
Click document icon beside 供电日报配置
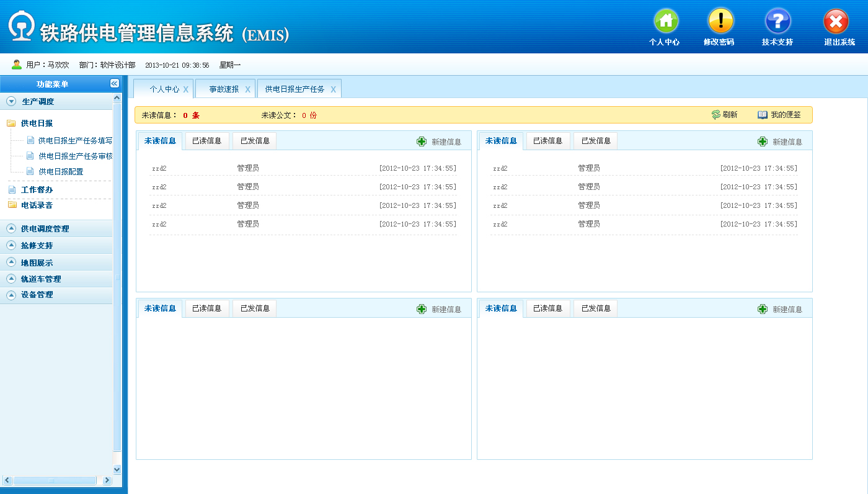(30, 171)
